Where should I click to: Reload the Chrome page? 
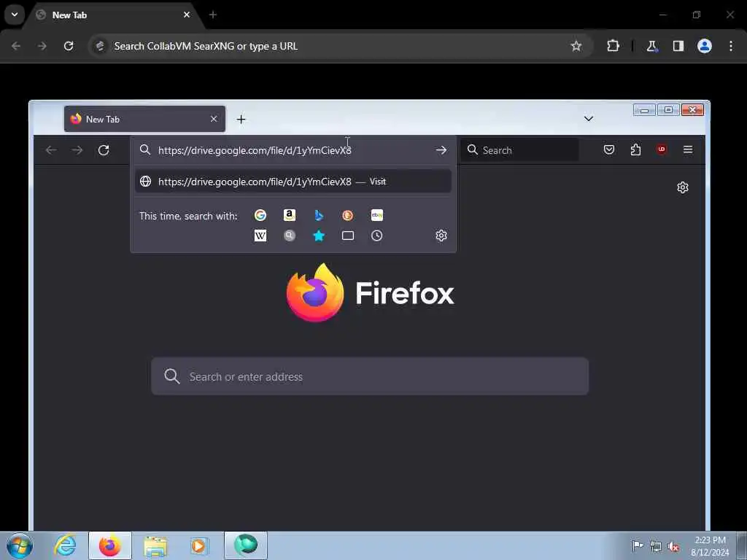(x=69, y=46)
